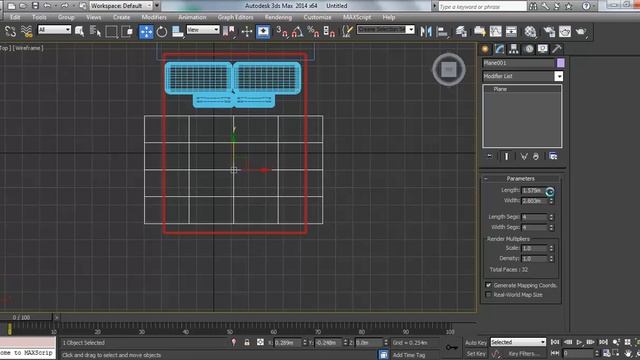Open the reference coordinate View dropdown
This screenshot has height=360, width=640.
pos(202,29)
